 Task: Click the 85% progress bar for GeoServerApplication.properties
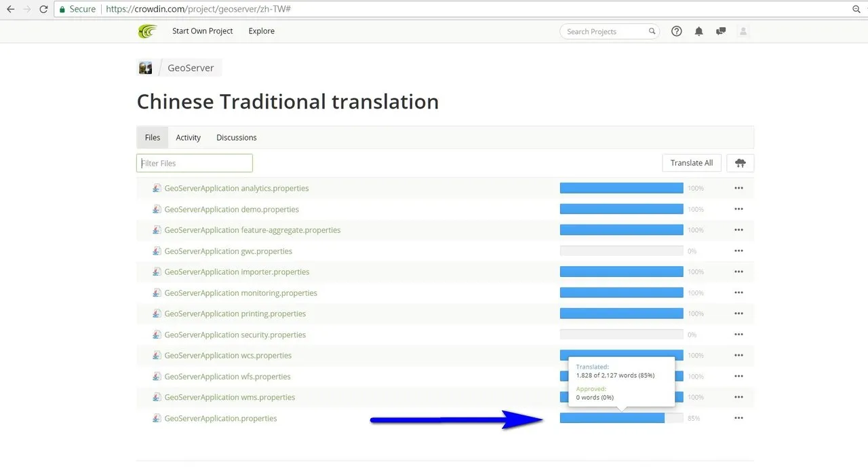point(621,418)
